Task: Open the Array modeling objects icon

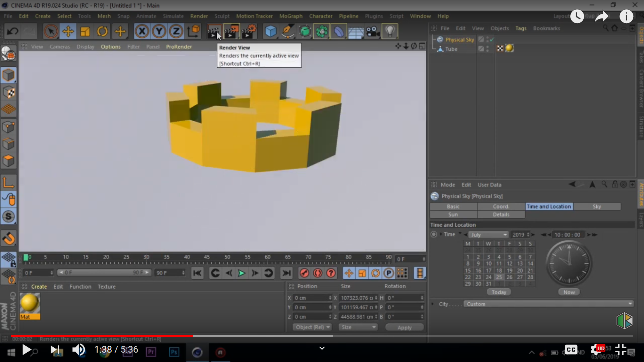Action: click(322, 32)
